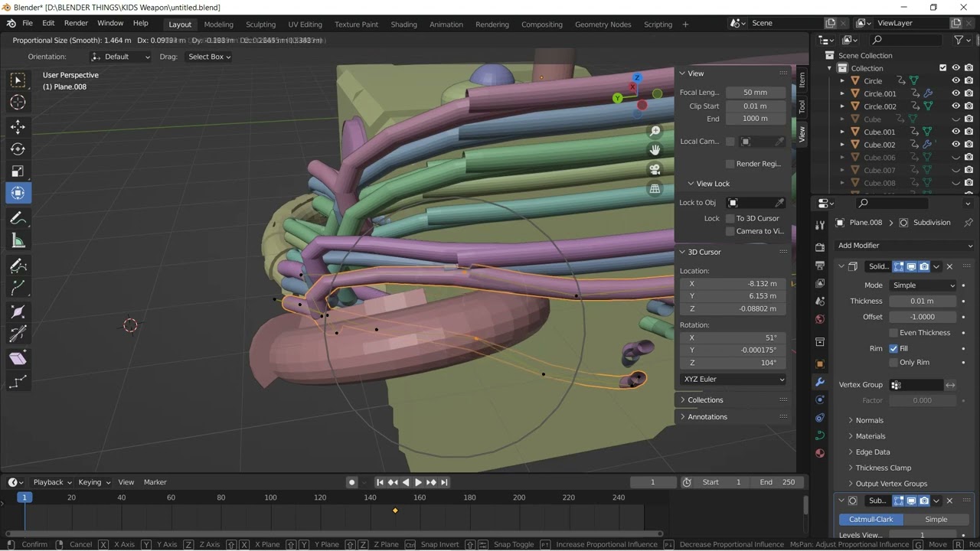Select the Shear tool
Image resolution: width=980 pixels, height=551 pixels.
pyautogui.click(x=18, y=359)
